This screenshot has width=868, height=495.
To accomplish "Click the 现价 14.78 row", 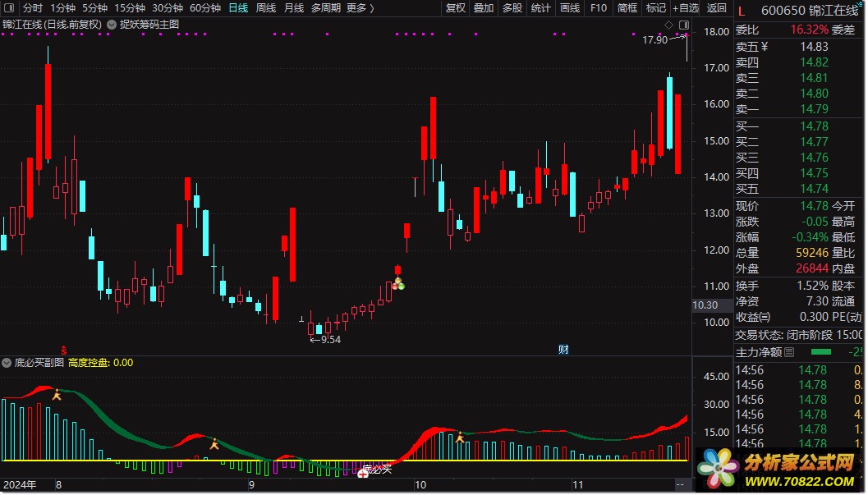I will [782, 206].
